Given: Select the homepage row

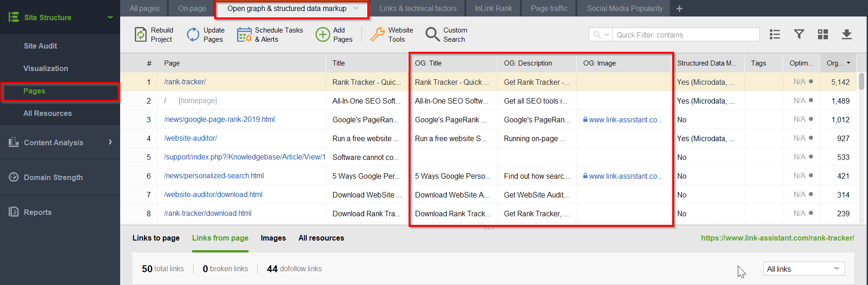Looking at the screenshot, I should pos(488,100).
